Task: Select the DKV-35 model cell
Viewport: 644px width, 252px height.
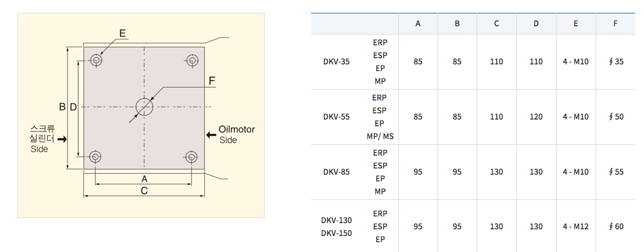Action: click(336, 62)
